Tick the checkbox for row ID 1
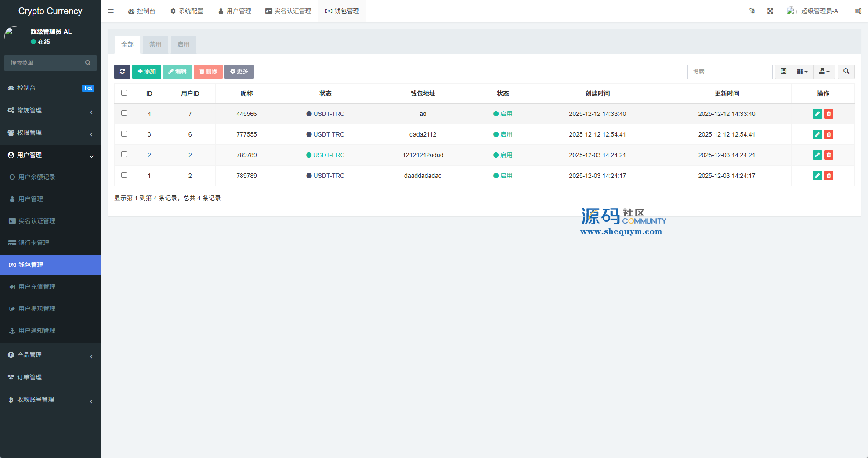 tap(124, 175)
